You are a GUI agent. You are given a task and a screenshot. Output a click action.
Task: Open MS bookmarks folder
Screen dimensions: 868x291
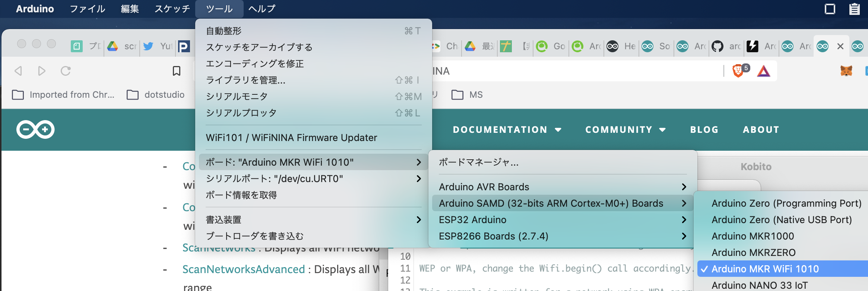[467, 95]
